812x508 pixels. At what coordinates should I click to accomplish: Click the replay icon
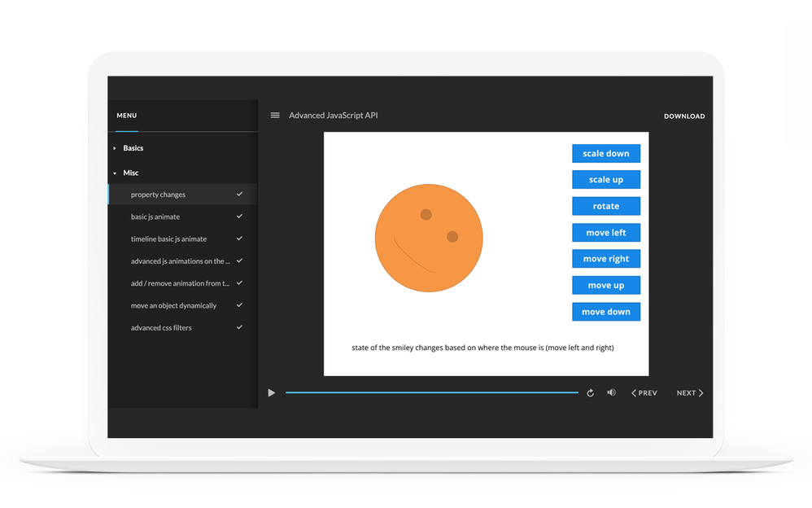590,393
